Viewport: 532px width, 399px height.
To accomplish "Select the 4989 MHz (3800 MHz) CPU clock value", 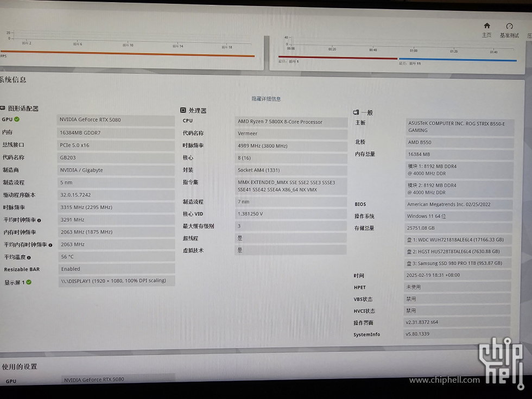I will click(x=291, y=146).
